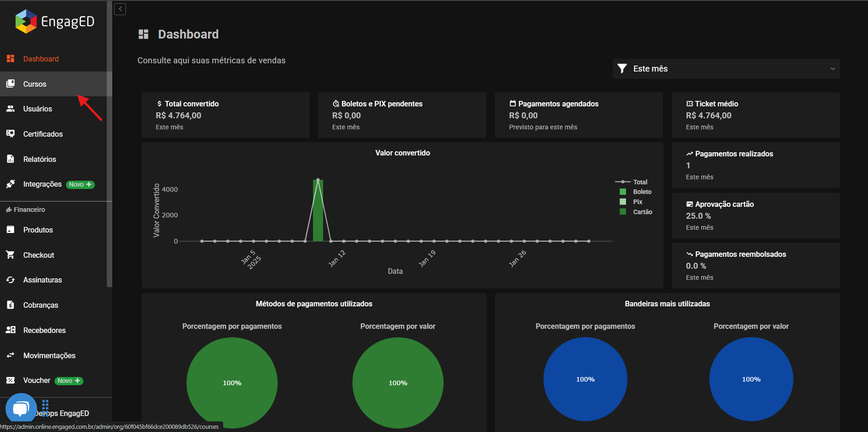868x432 pixels.
Task: Click the Relatórios document icon
Action: tap(10, 159)
